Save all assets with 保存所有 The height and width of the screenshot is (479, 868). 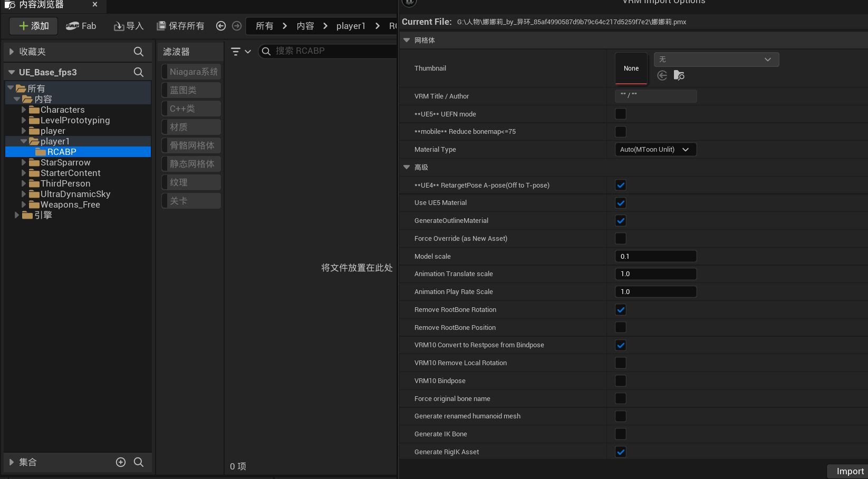[180, 26]
